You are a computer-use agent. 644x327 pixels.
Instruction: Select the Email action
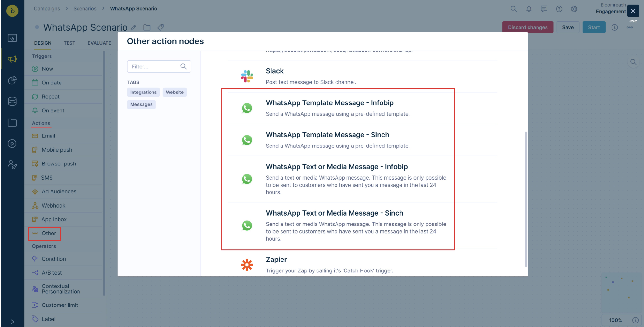[x=64, y=136]
